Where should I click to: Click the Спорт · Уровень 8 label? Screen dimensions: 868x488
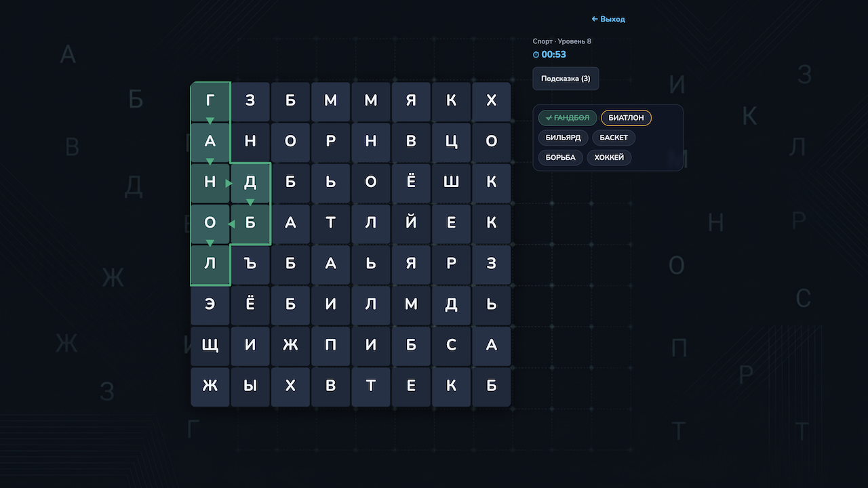[x=562, y=41]
